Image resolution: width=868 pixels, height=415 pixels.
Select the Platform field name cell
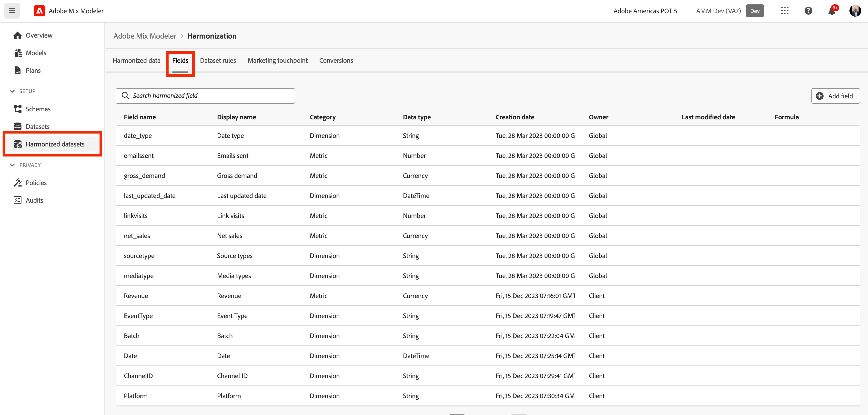click(136, 396)
